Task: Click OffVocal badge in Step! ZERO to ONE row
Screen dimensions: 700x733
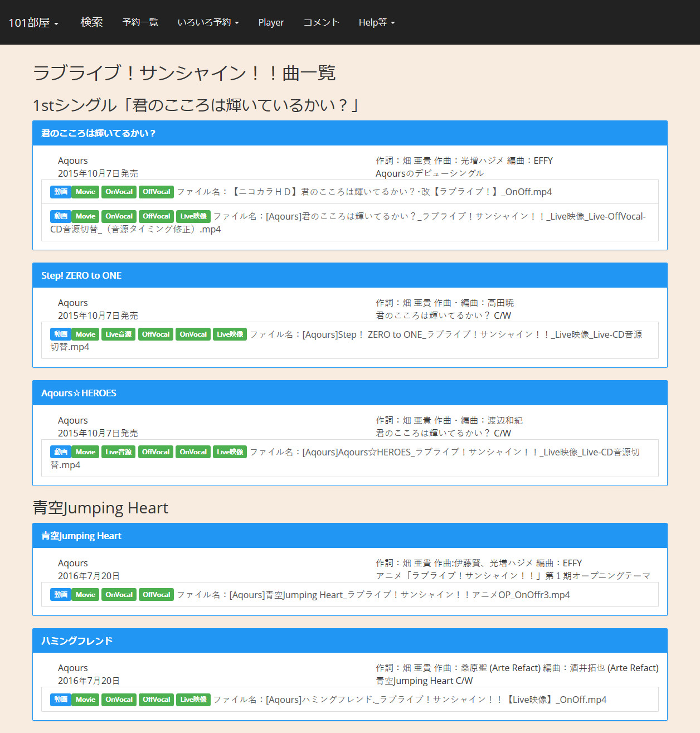Action: [155, 334]
